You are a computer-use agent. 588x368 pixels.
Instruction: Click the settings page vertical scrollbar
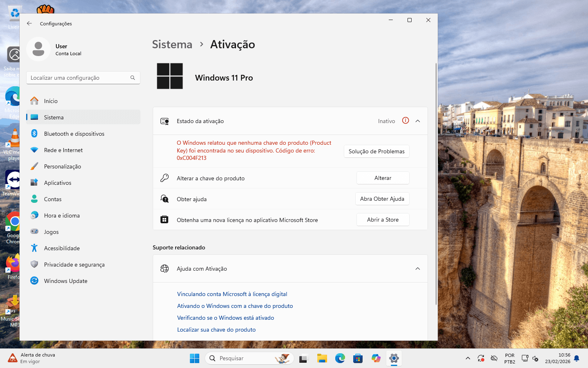pyautogui.click(x=436, y=184)
